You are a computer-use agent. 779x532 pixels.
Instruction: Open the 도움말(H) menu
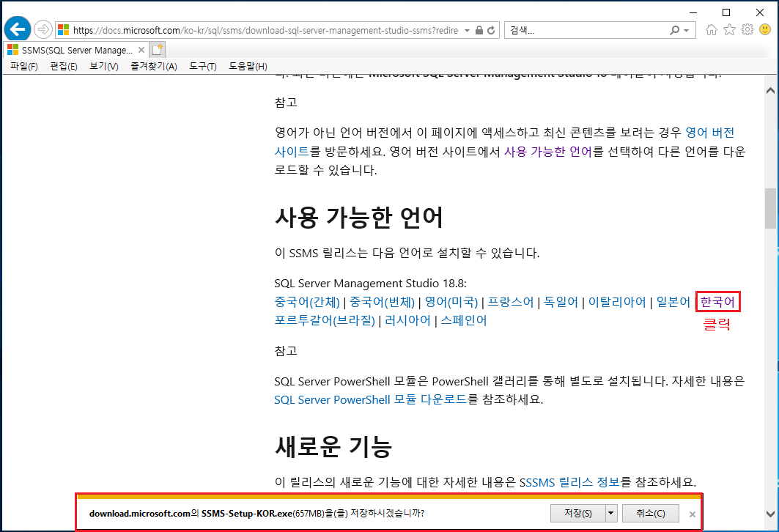pos(248,66)
